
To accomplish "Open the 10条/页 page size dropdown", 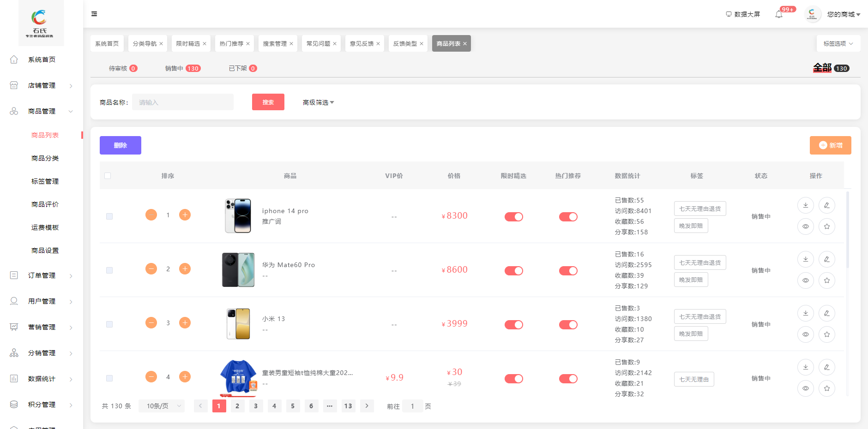I will point(162,406).
